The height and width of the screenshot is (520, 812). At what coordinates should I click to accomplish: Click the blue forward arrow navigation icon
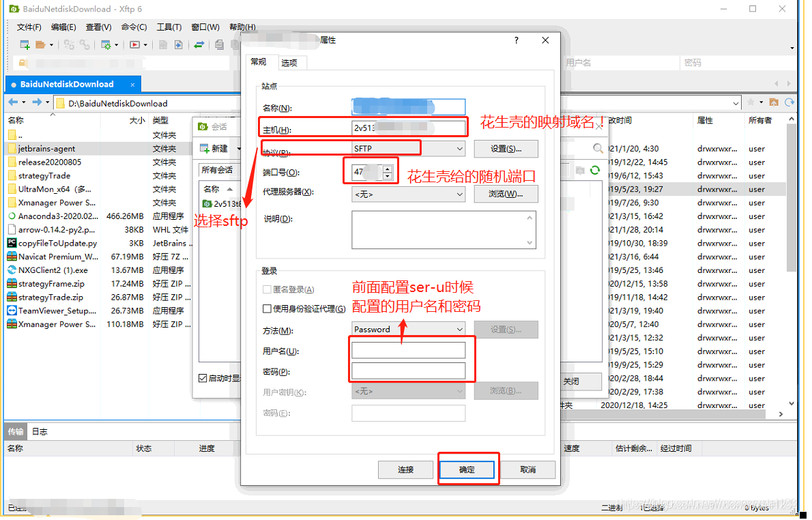(x=37, y=102)
